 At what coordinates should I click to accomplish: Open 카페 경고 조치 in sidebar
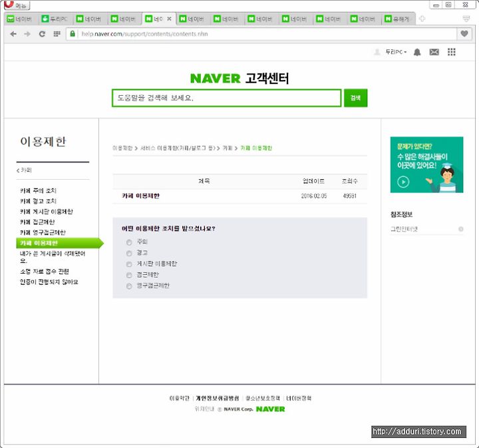pos(38,201)
